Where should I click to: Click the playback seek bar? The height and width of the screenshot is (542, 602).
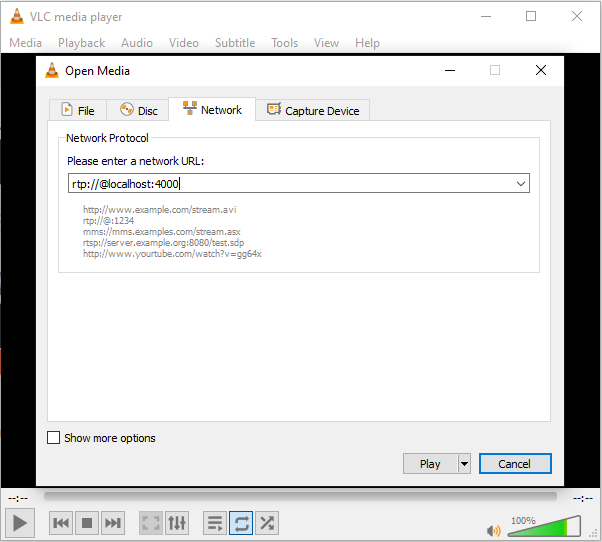pos(300,497)
